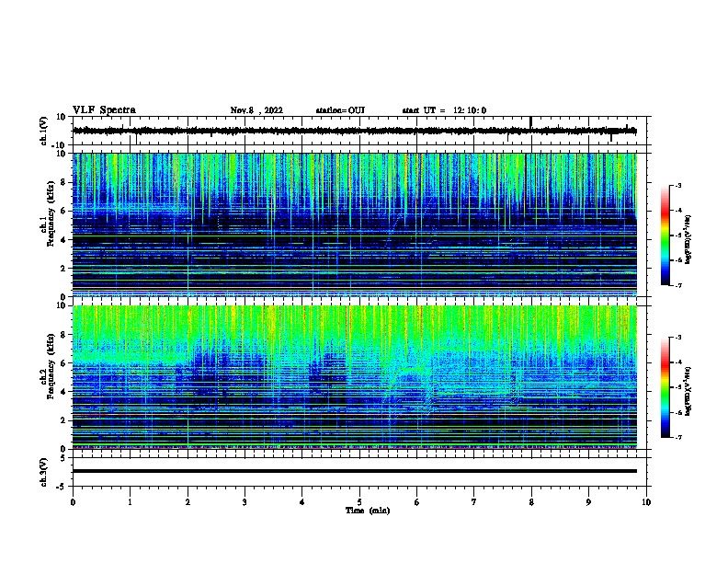This screenshot has width=728, height=563.
Task: Click the "ch.1(V)" waveform axis label
Action: pos(44,131)
